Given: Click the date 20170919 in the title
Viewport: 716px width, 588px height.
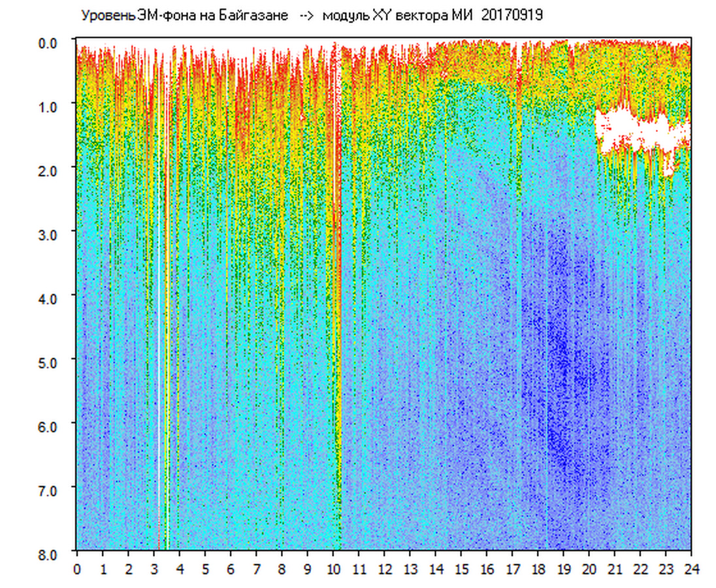Looking at the screenshot, I should coord(512,16).
